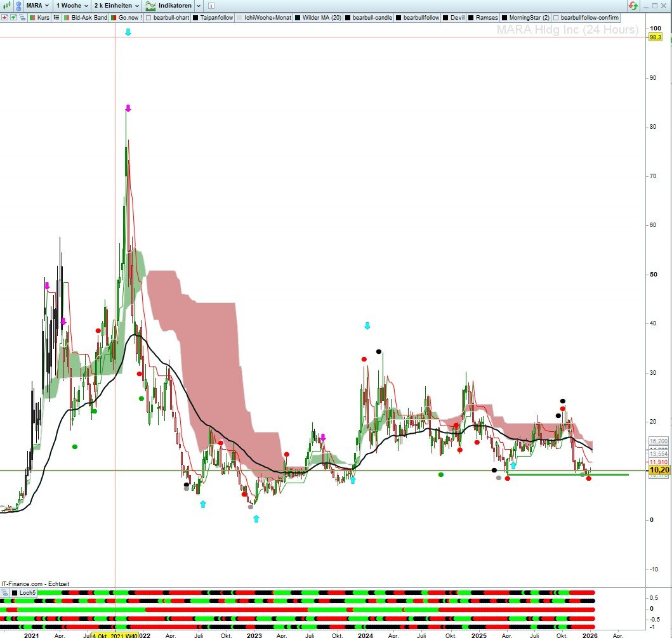Viewport: 672px width, 638px height.
Task: Click the Bid-Ask Band label
Action: tap(89, 18)
